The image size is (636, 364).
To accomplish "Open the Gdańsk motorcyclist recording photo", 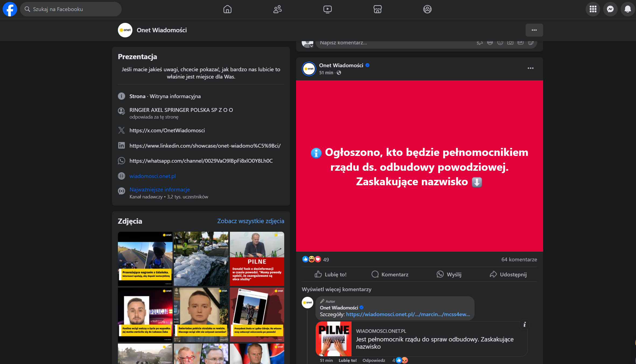I will pyautogui.click(x=145, y=259).
